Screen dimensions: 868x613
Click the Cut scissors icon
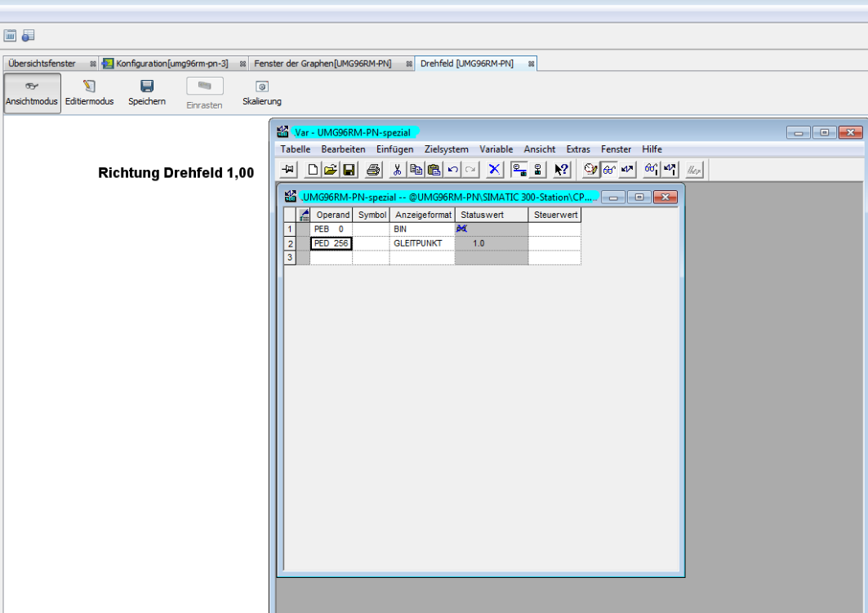click(398, 170)
